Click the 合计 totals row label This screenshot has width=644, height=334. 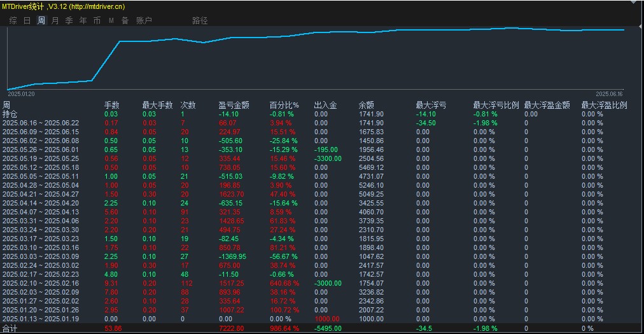10,329
